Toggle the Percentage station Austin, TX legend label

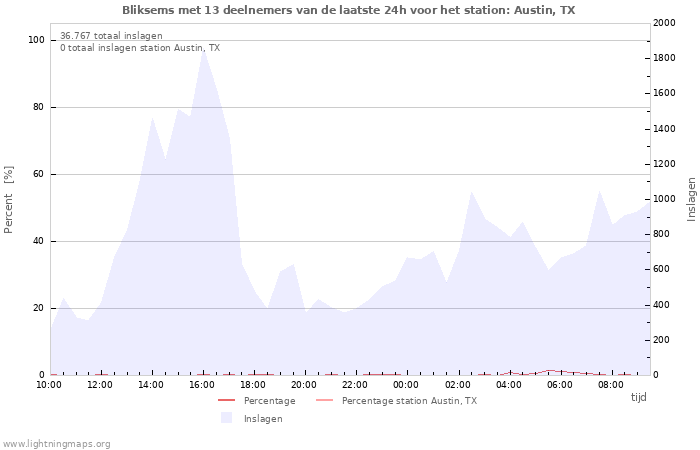[x=409, y=401]
